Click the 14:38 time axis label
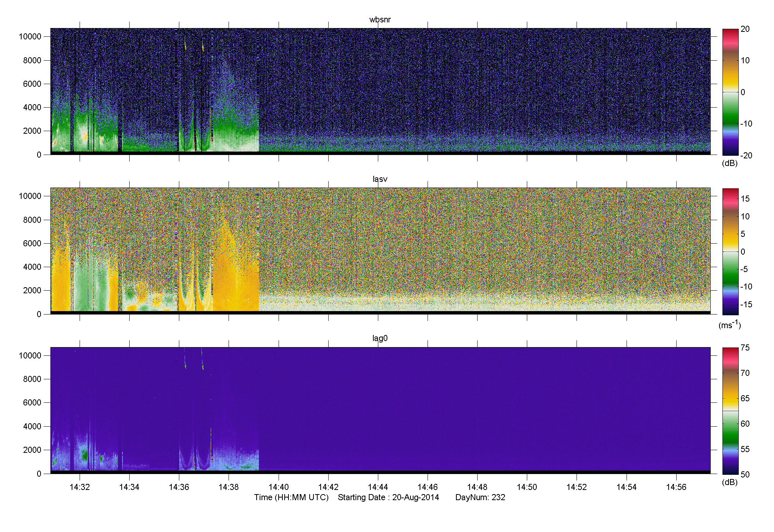774x532 pixels. 229,487
